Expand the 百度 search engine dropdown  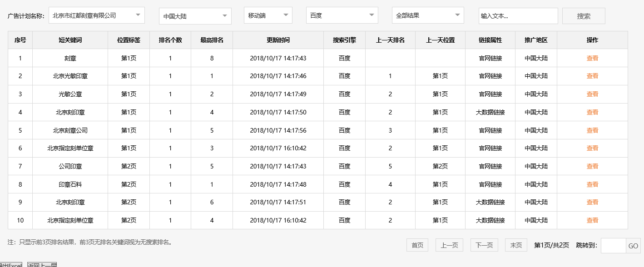point(342,15)
